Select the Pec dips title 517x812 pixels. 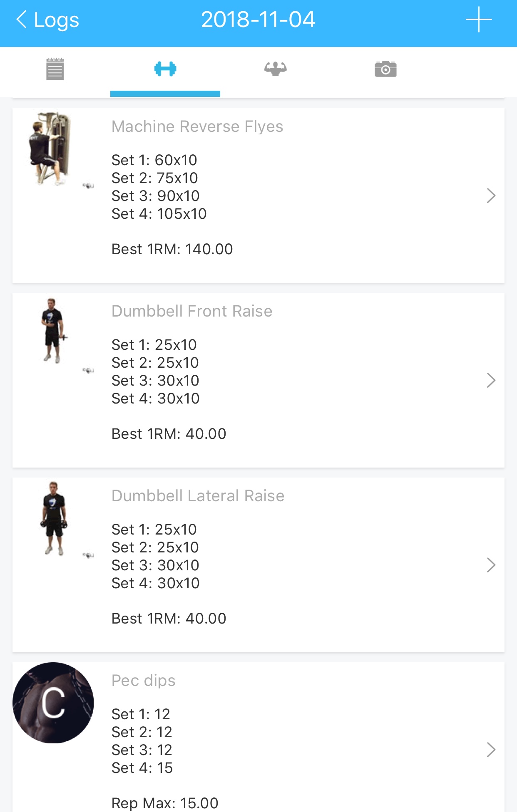144,681
